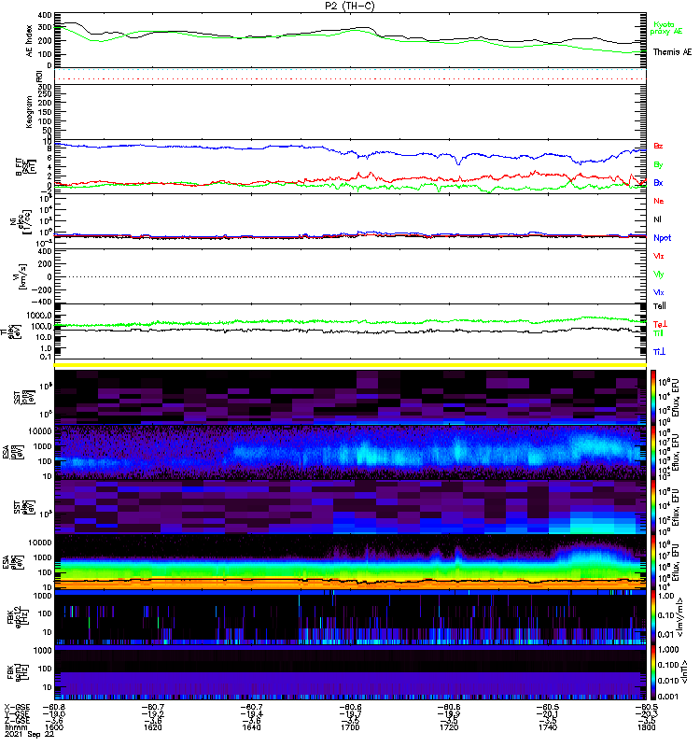Screen dimensions: 700x747
Task: Click the 1600 time axis tick label
Action: (54, 727)
